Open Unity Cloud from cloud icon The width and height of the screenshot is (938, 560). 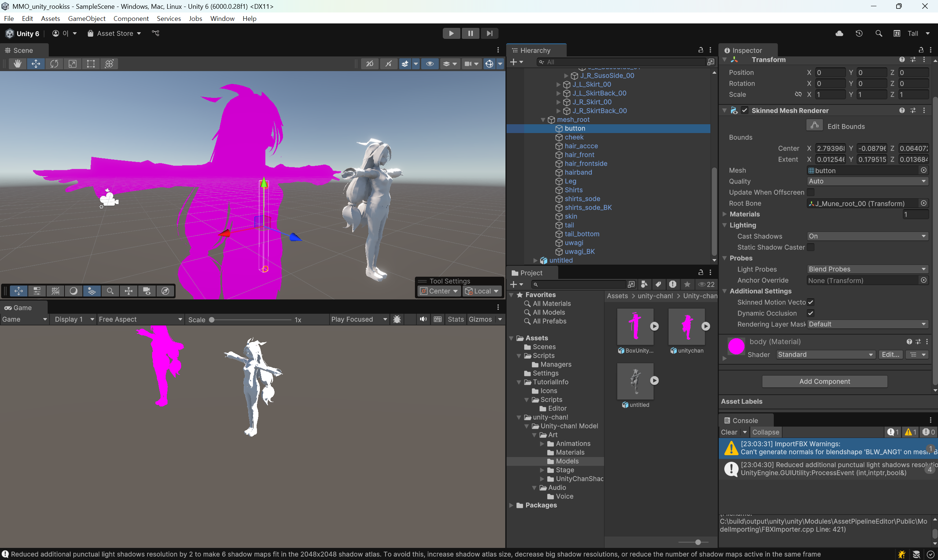point(839,33)
